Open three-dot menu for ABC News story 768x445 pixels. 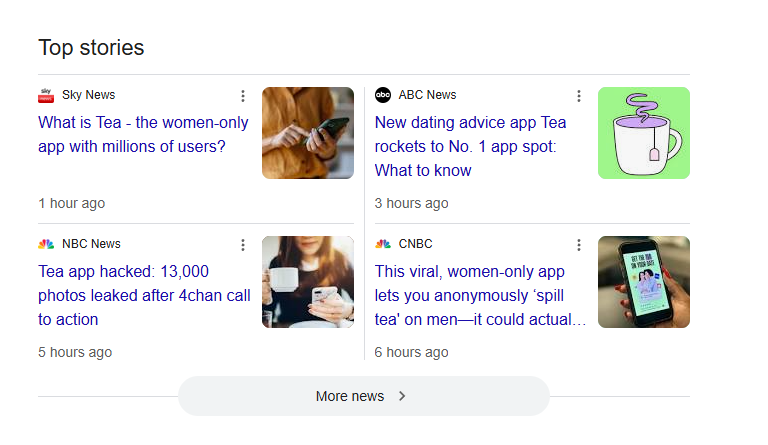(579, 96)
